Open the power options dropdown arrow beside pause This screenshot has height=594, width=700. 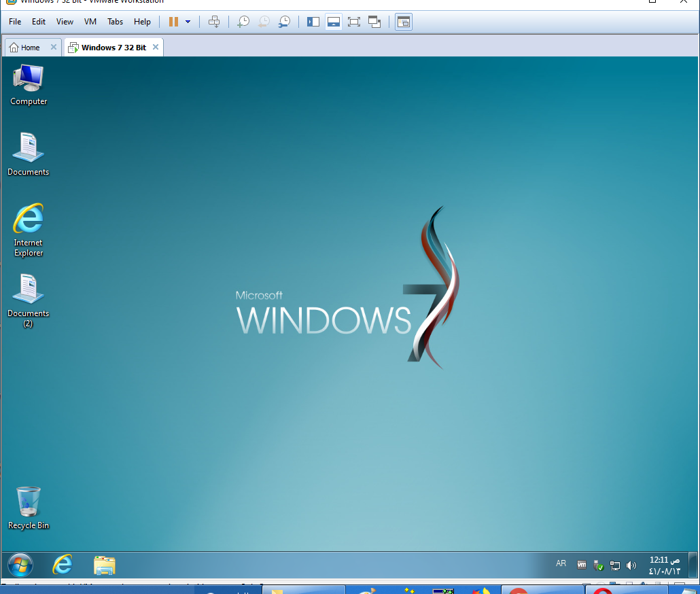[188, 22]
